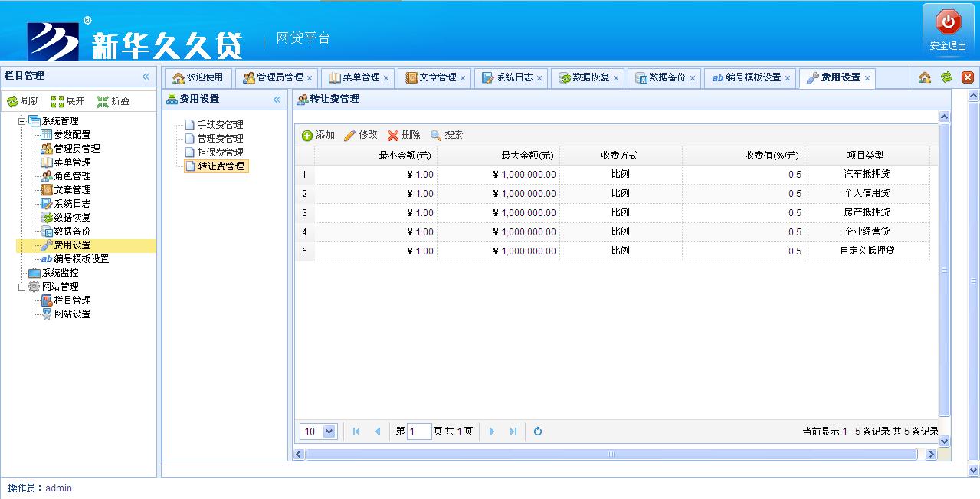This screenshot has height=499, width=980.
Task: Click the 展开 button in sidebar
Action: [68, 101]
